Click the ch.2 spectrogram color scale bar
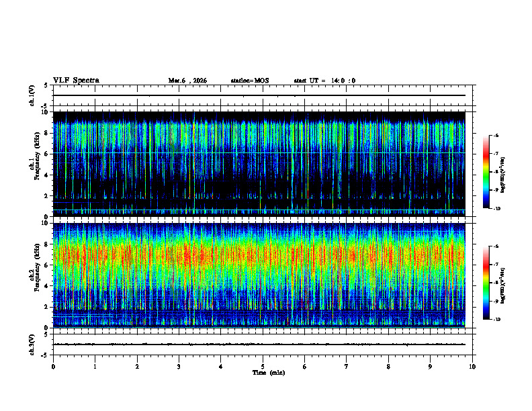 pos(486,283)
